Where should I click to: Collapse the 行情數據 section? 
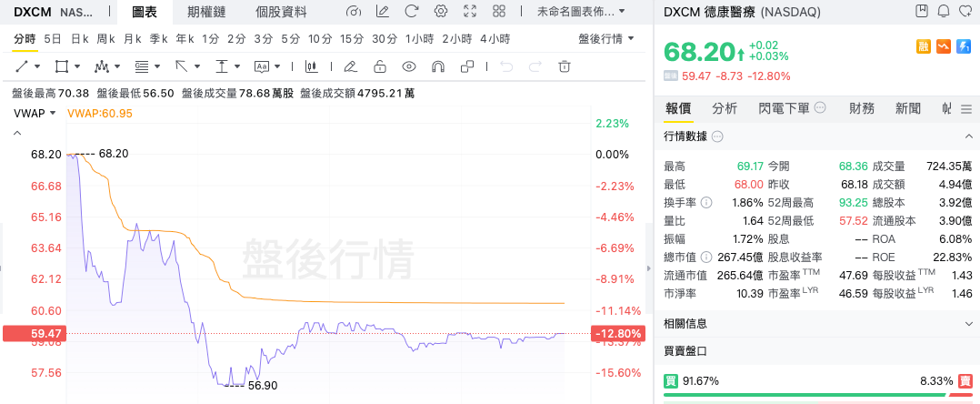(967, 136)
